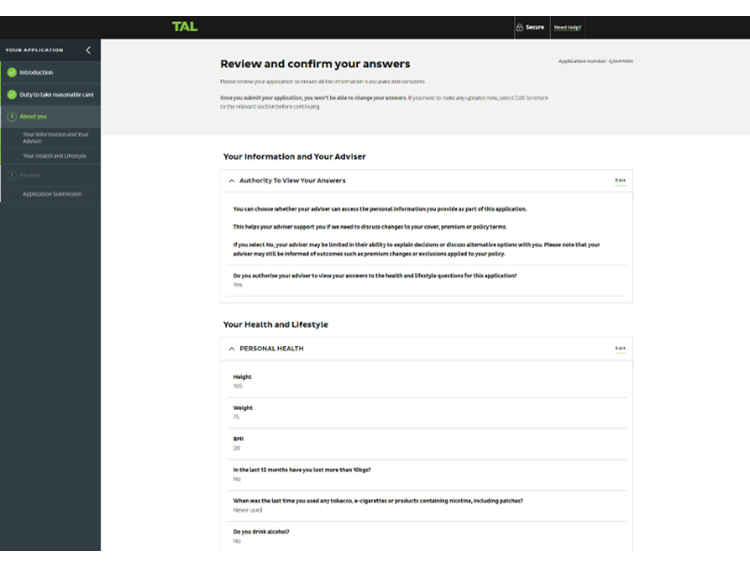750x568 pixels.
Task: Click the YOUR APPLICATION sidebar title
Action: (34, 50)
